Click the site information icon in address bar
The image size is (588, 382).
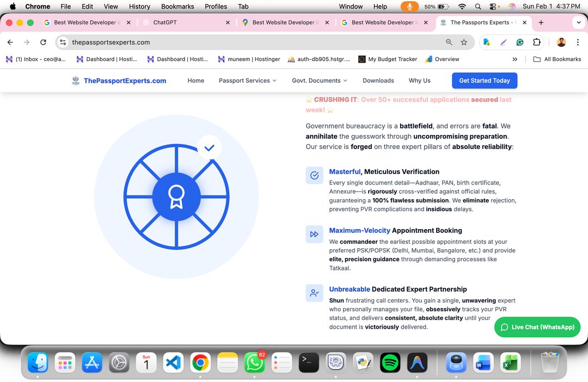tap(63, 42)
